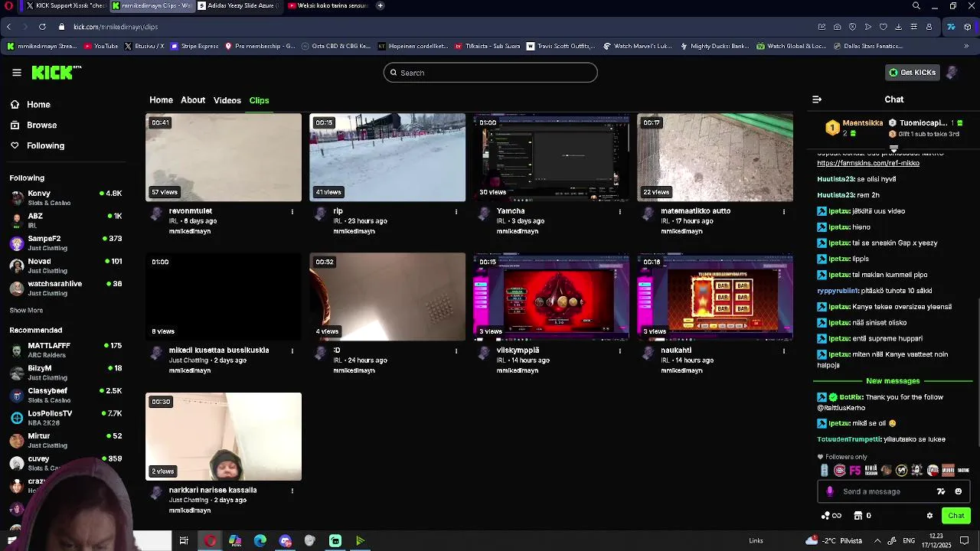Open Opera downloads icon
Viewport: 980px width, 551px height.
[898, 27]
